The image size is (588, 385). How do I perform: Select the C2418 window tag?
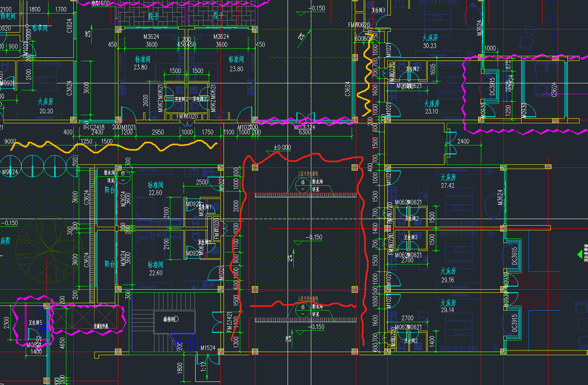coord(97,127)
